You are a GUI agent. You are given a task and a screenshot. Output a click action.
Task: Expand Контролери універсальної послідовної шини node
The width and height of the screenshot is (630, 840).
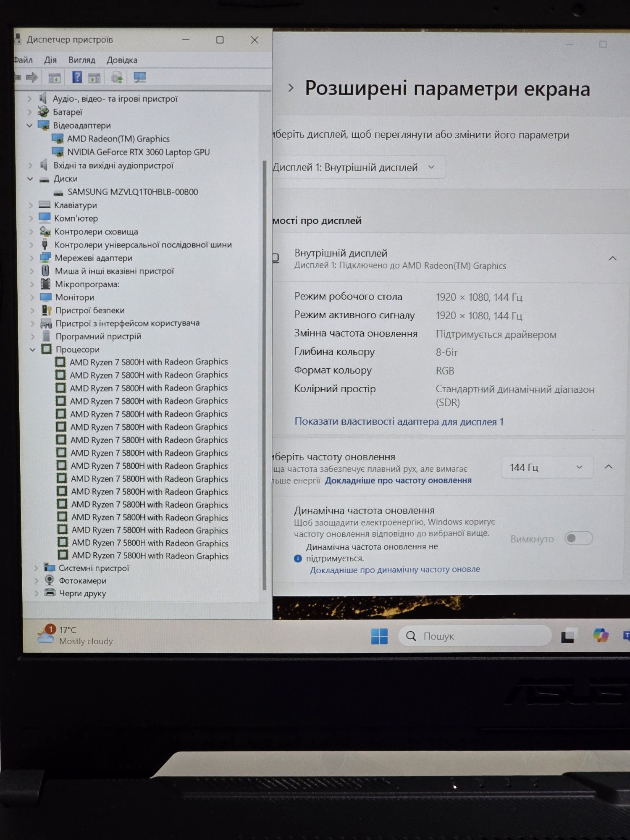(x=31, y=244)
